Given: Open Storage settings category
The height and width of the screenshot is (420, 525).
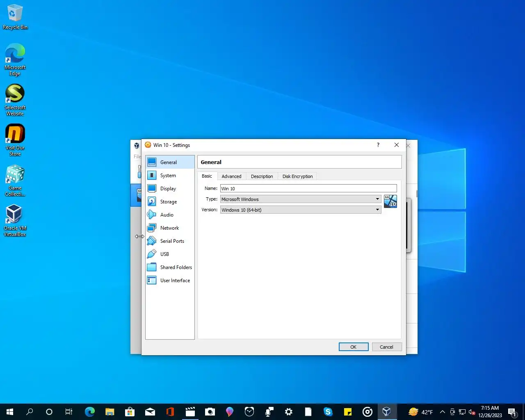Looking at the screenshot, I should pyautogui.click(x=170, y=201).
